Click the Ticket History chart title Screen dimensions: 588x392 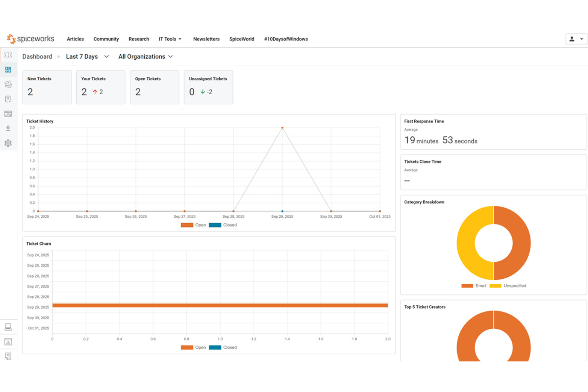point(40,121)
